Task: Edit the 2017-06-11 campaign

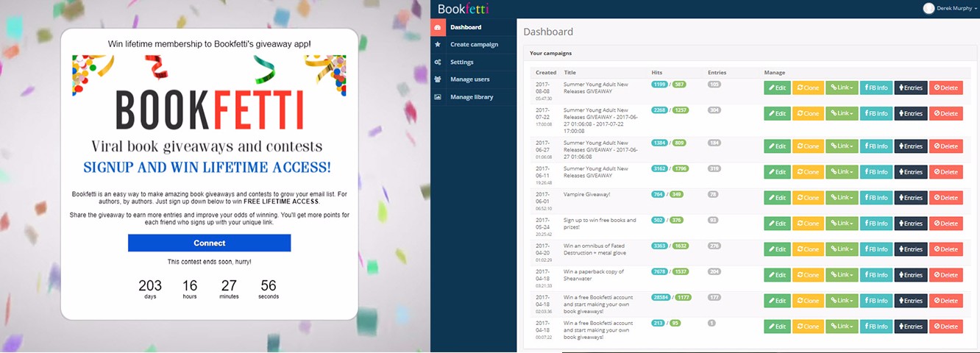Action: [777, 172]
